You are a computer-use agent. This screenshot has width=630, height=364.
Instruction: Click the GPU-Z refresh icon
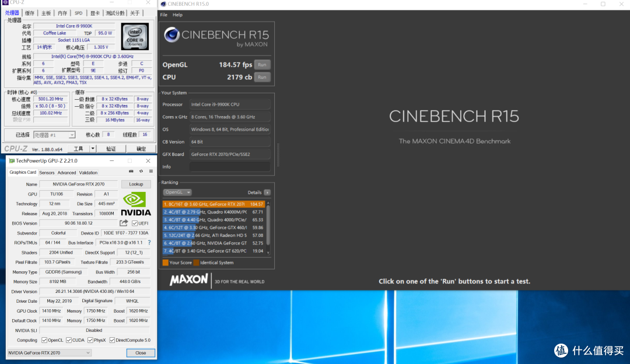[141, 171]
